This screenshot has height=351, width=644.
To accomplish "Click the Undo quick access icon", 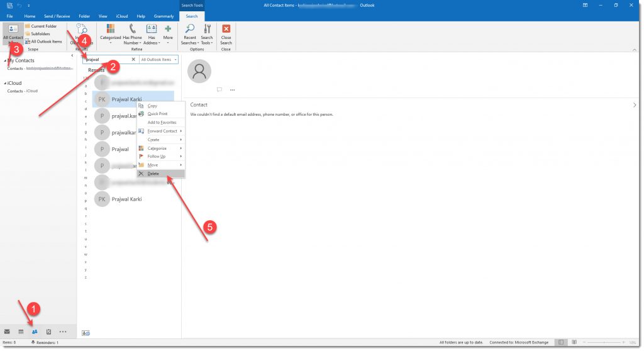I will point(19,5).
